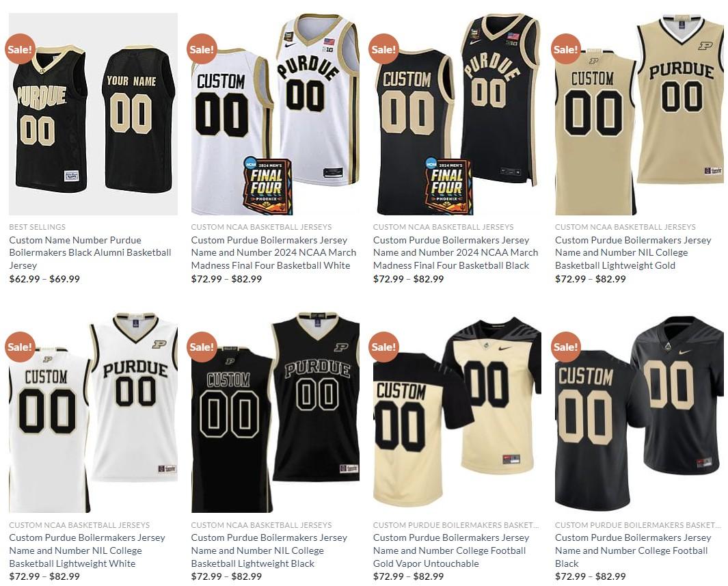Open the Final Four Black jersey image
This screenshot has width=728, height=586.
(x=457, y=114)
